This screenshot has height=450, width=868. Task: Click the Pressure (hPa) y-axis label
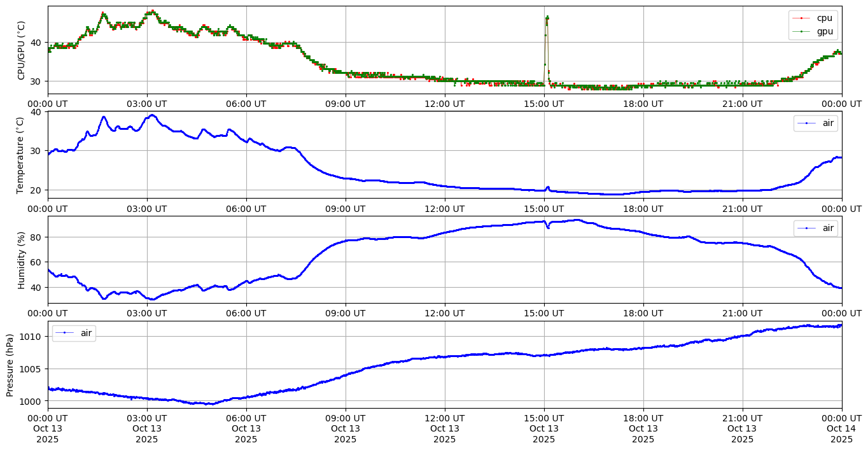tap(10, 364)
